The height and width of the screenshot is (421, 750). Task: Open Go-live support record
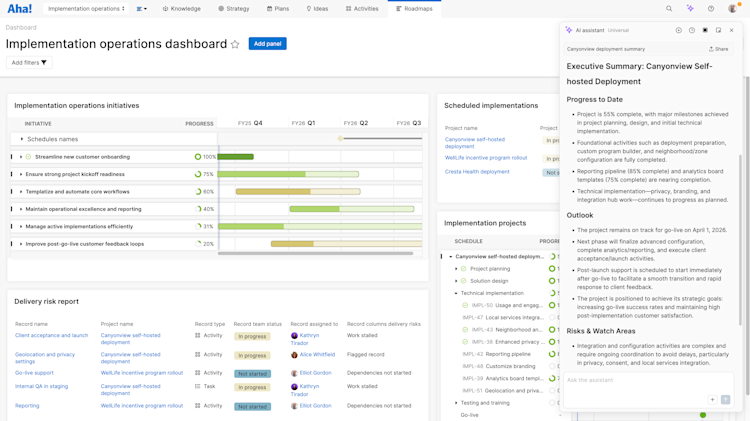tap(34, 373)
